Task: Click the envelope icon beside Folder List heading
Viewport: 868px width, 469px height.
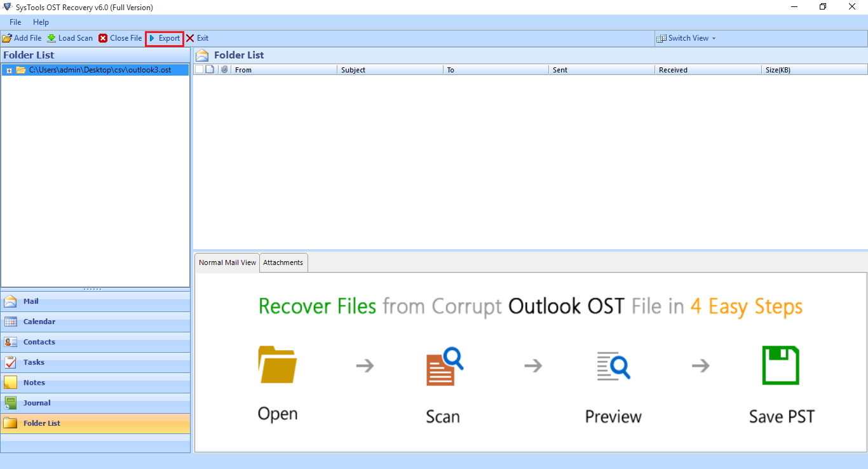Action: [x=202, y=55]
